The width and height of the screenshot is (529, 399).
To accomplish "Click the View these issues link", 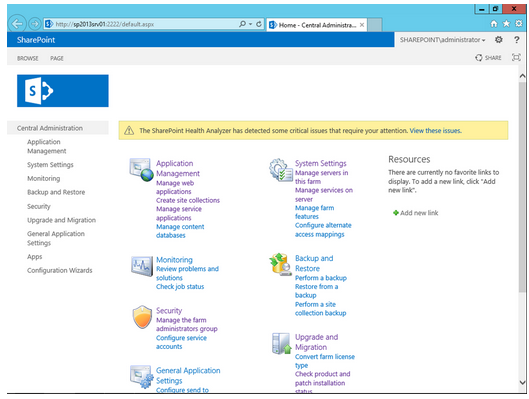I will point(435,131).
